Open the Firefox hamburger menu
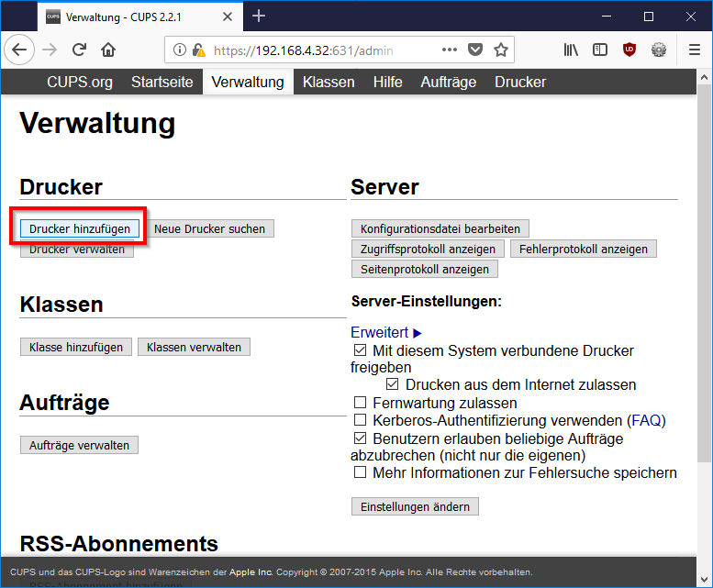The width and height of the screenshot is (713, 588). tap(695, 50)
